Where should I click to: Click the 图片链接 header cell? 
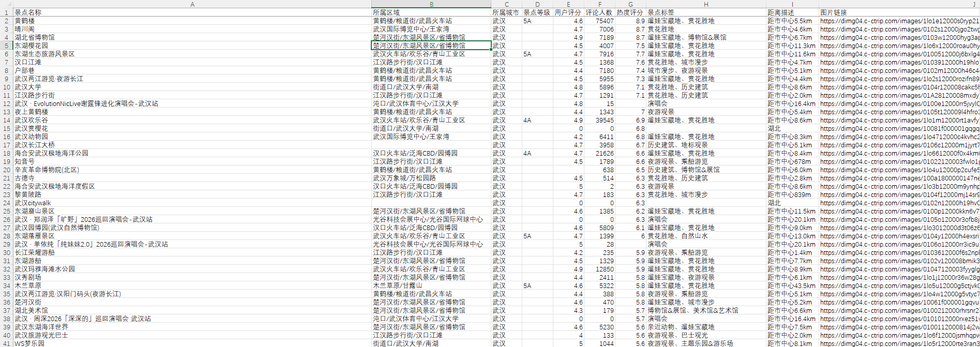899,12
